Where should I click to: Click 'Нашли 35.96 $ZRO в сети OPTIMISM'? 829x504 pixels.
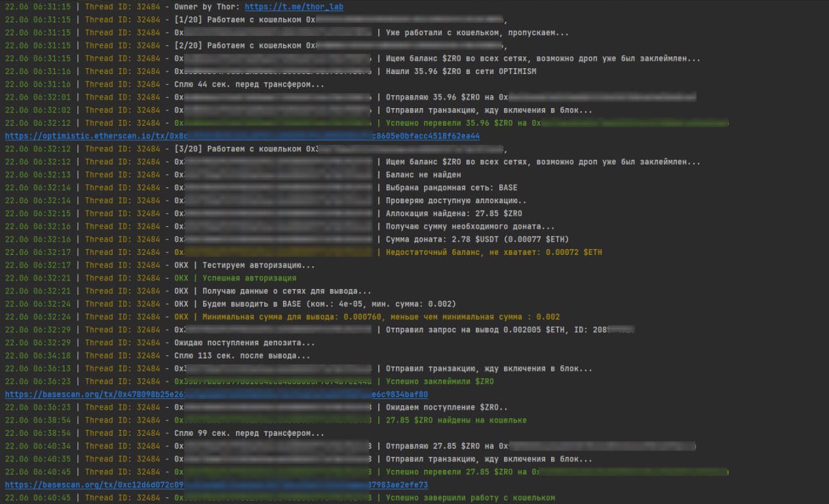461,71
